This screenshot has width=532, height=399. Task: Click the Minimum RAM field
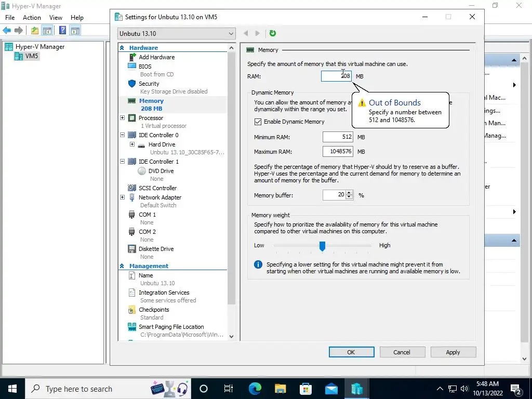(338, 137)
